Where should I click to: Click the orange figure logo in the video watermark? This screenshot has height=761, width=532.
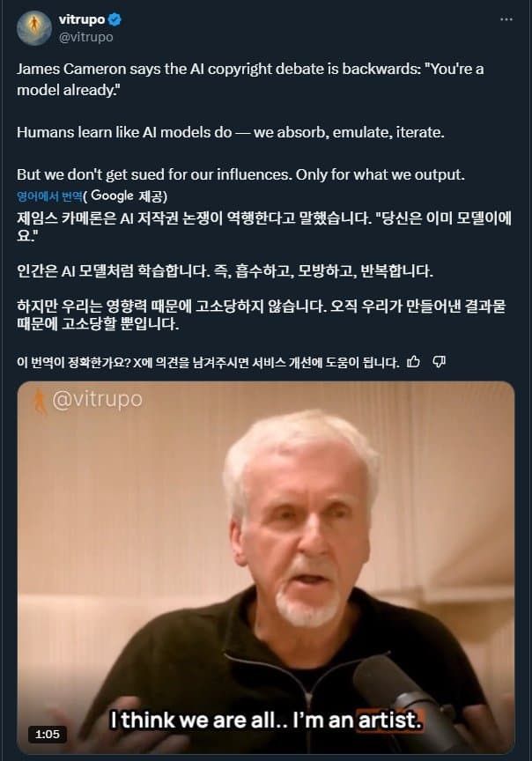pyautogui.click(x=40, y=402)
